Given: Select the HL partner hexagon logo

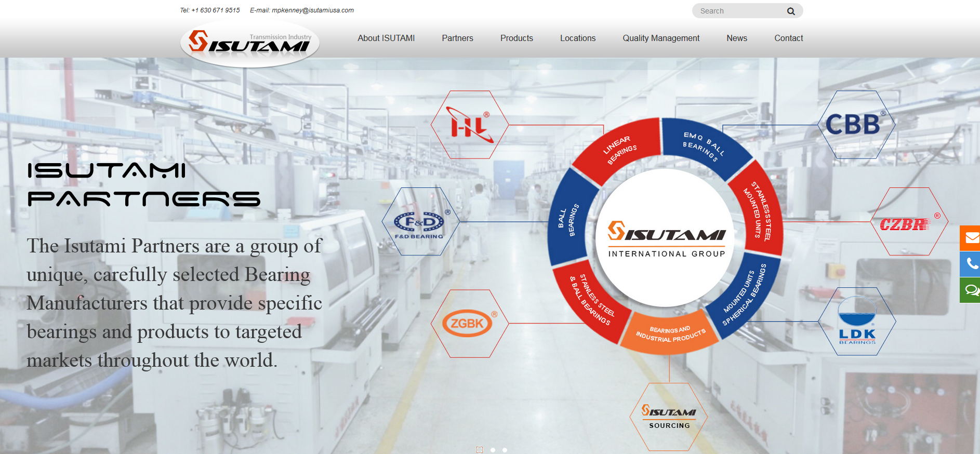Looking at the screenshot, I should click(470, 125).
